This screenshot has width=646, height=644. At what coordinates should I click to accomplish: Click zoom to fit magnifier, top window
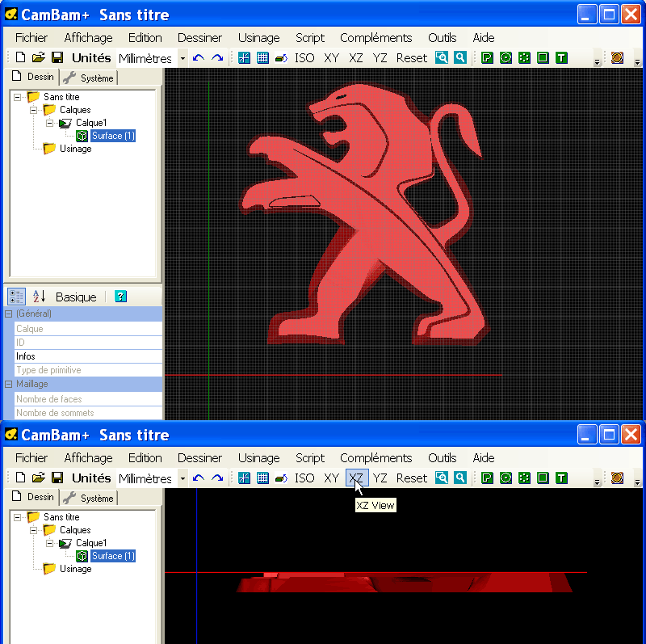(459, 57)
